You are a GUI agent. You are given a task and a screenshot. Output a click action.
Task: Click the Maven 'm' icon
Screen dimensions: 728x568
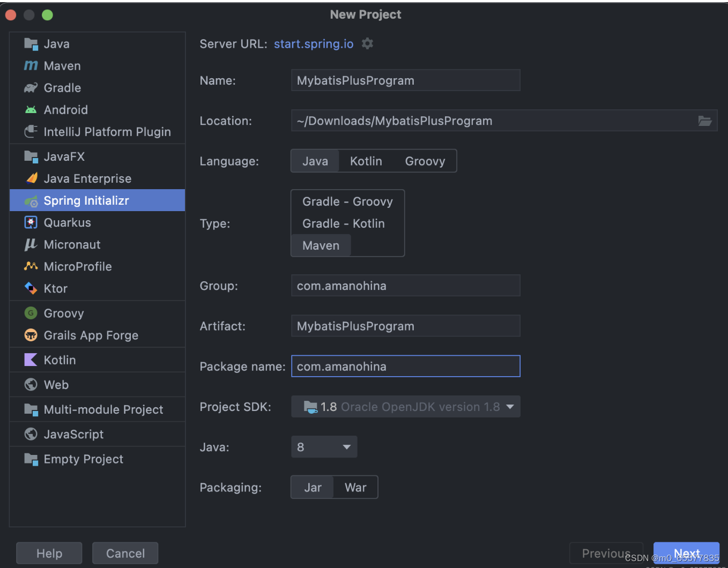coord(31,66)
